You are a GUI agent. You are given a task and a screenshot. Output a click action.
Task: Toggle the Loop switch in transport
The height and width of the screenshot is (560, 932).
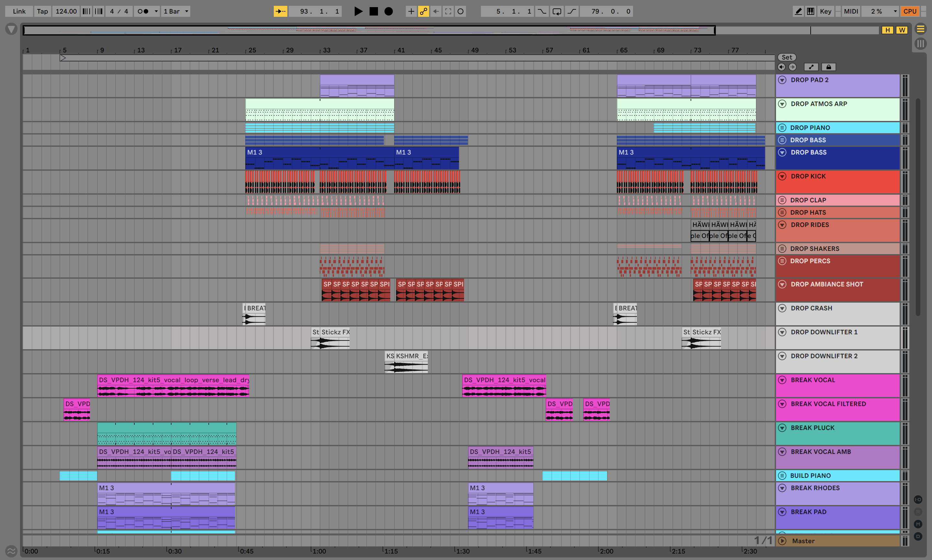[x=557, y=11]
